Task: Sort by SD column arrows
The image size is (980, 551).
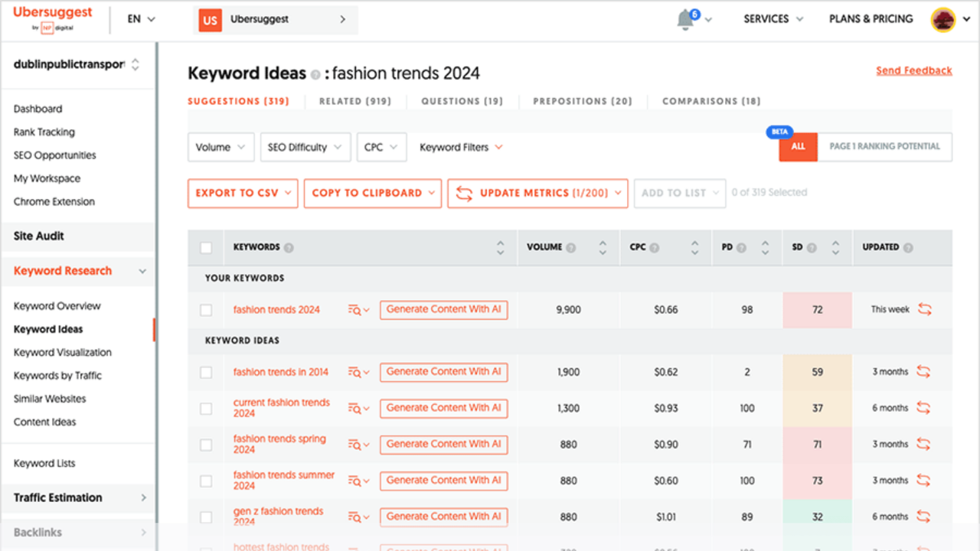Action: (x=835, y=248)
